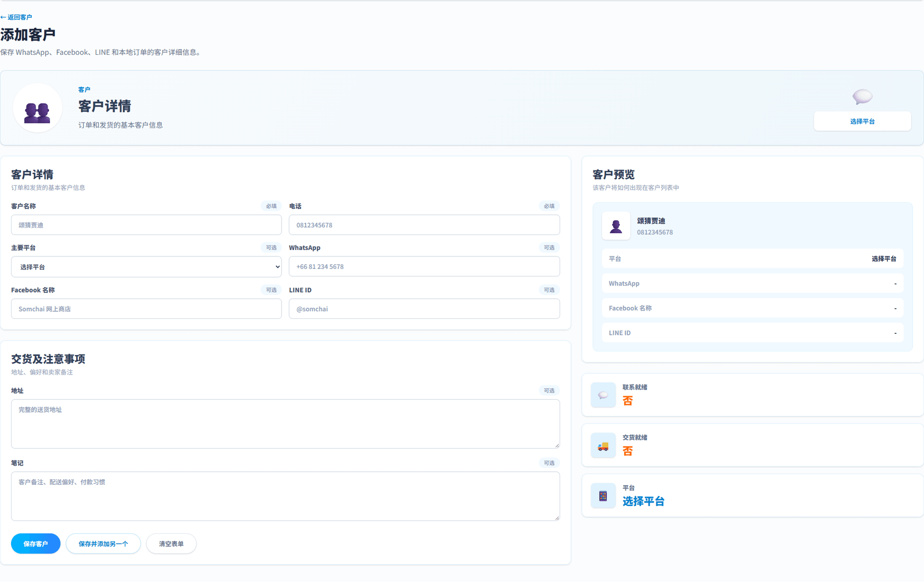The width and height of the screenshot is (924, 582).
Task: Open the 主要平台 dropdown
Action: [x=146, y=266]
